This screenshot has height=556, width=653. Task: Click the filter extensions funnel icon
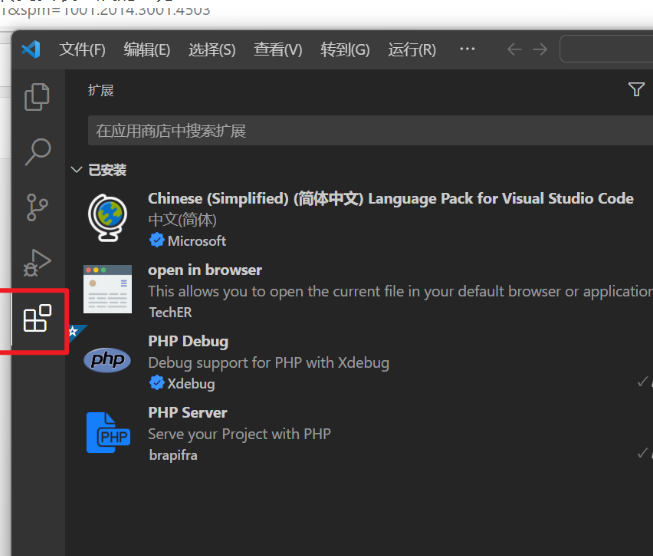click(636, 90)
